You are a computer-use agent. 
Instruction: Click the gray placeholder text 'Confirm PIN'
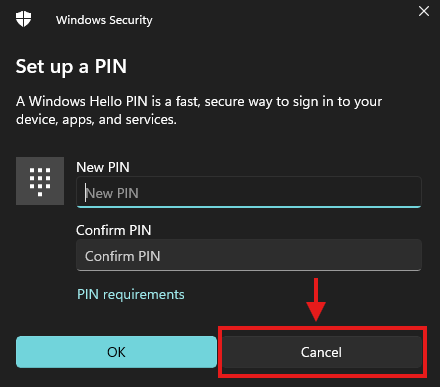(123, 256)
